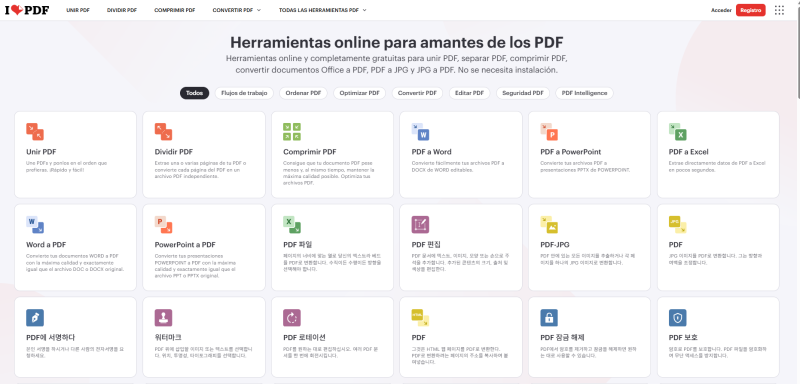The image size is (800, 384).
Task: Click the Word a PDF card title
Action: (46, 245)
